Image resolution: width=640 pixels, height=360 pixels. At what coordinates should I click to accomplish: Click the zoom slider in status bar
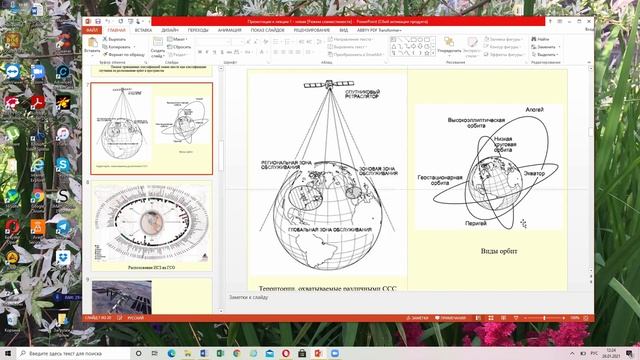tap(544, 318)
